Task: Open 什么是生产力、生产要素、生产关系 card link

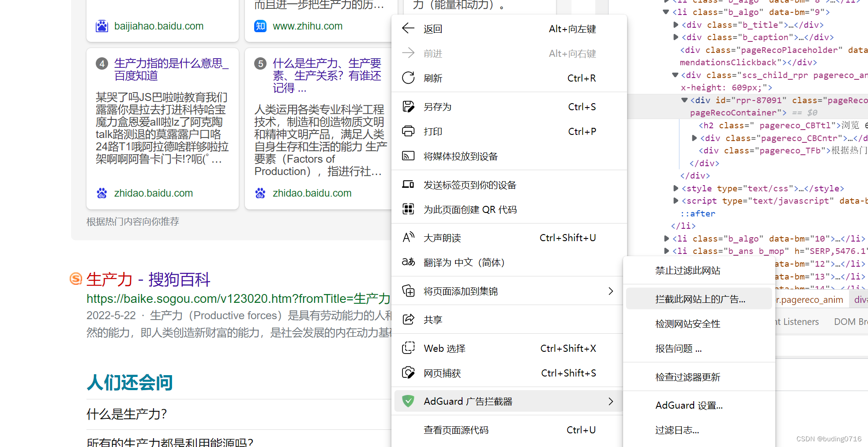Action: tap(327, 75)
